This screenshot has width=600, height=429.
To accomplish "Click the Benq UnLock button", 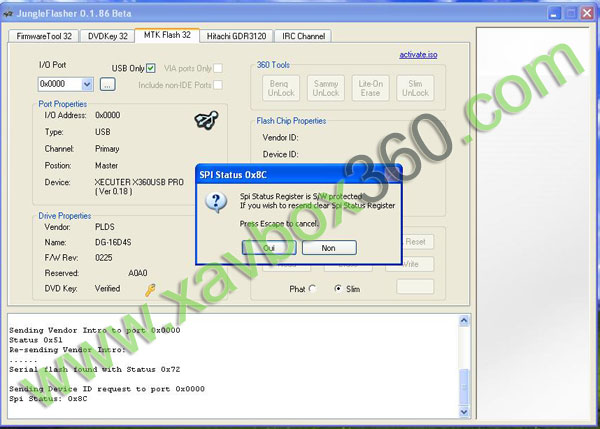I will [x=281, y=88].
